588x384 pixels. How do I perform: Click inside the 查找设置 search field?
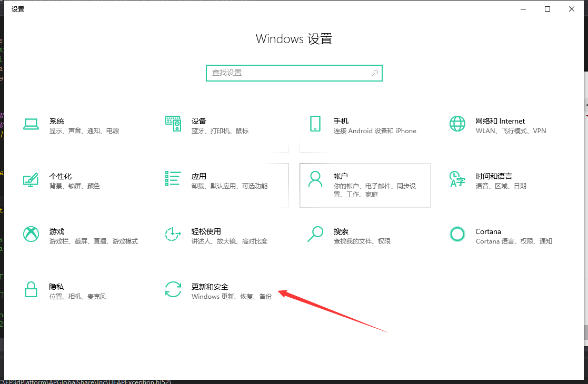click(x=288, y=73)
